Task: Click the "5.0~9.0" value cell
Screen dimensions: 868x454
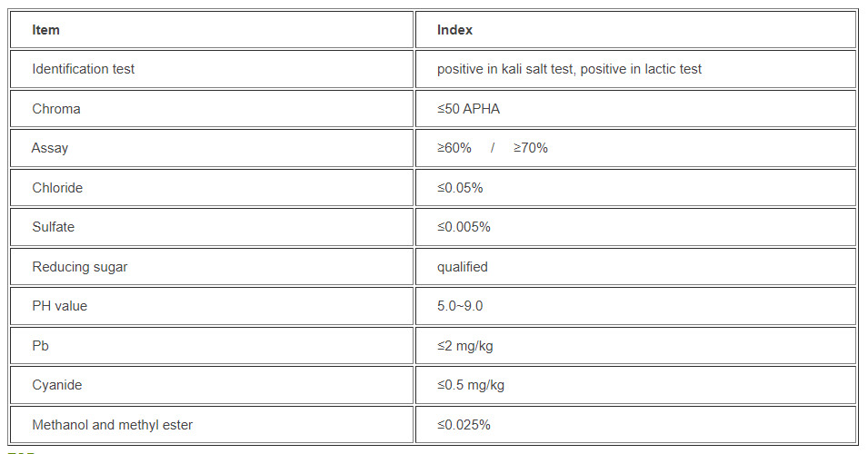Action: pyautogui.click(x=460, y=306)
